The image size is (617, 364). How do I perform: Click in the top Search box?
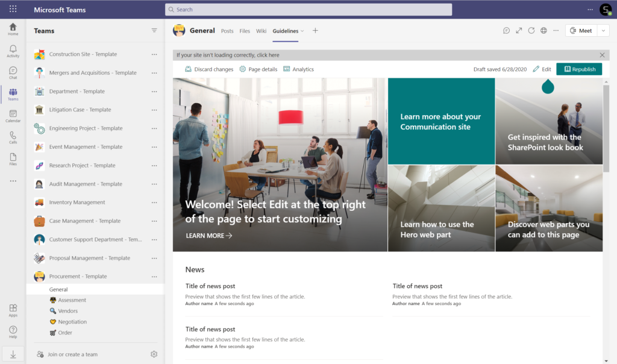pyautogui.click(x=308, y=10)
